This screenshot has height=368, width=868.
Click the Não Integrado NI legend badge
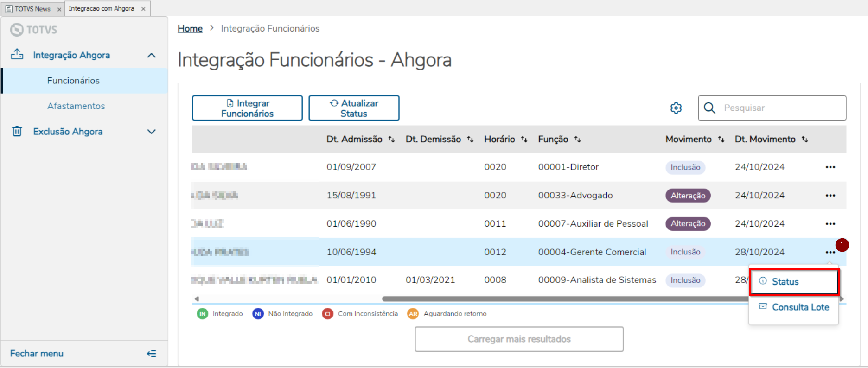coord(258,314)
